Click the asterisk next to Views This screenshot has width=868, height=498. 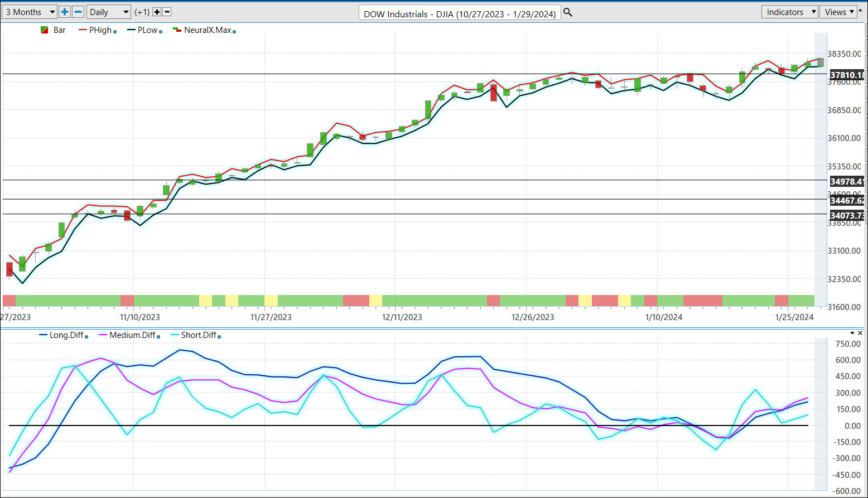(861, 11)
